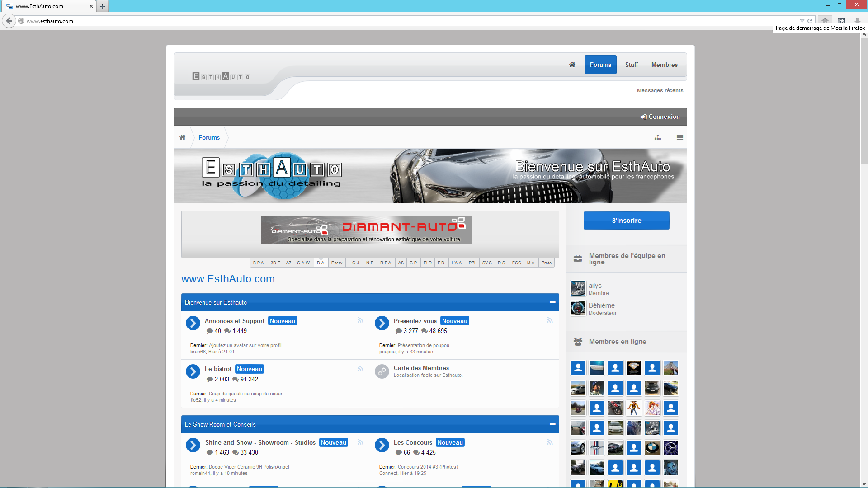Screen dimensions: 868x488
Task: Click the Carte des Membres link icon
Action: pos(382,371)
